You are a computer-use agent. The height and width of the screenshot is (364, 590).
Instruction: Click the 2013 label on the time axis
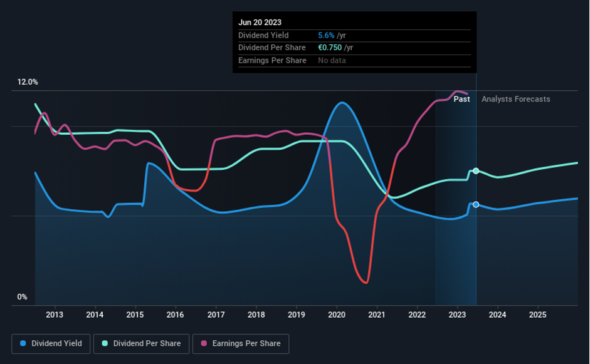(x=55, y=315)
